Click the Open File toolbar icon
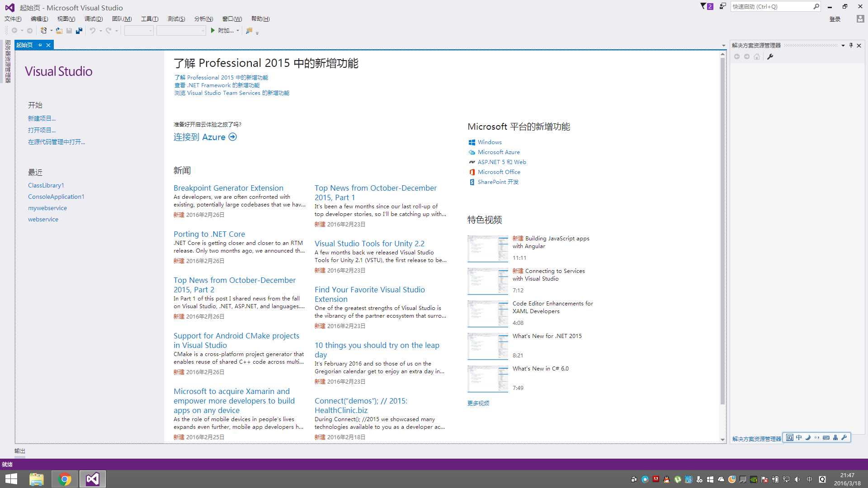Viewport: 868px width, 488px height. click(59, 31)
